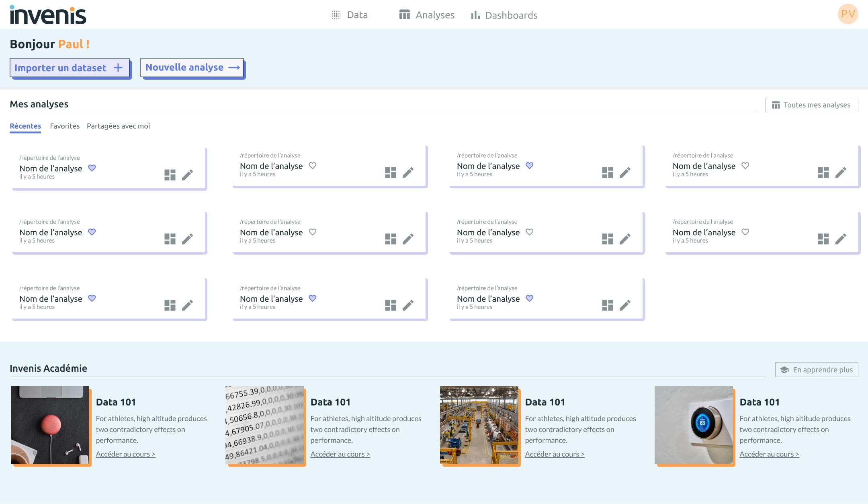Click Nouvelle analyse button
Viewport: 868px width, 504px height.
pyautogui.click(x=192, y=67)
